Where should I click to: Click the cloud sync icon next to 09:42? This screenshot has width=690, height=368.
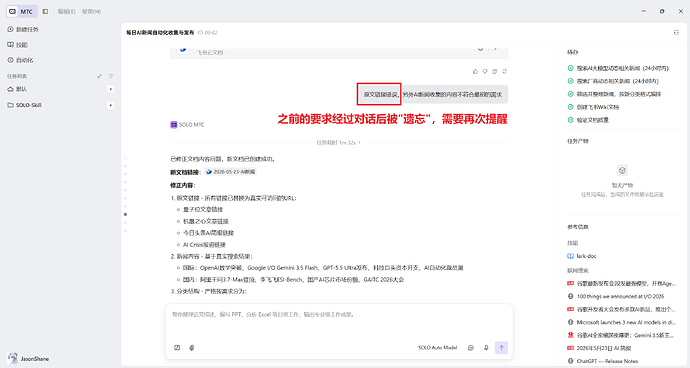(x=201, y=33)
